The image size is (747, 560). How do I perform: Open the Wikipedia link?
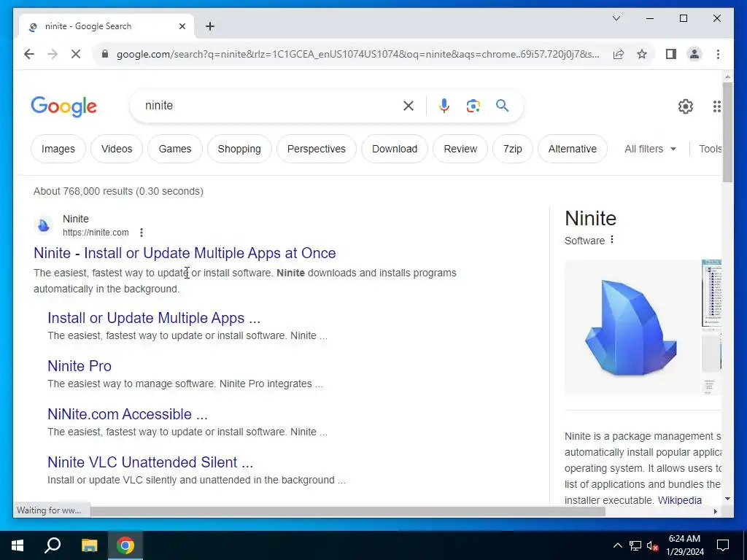pos(679,500)
